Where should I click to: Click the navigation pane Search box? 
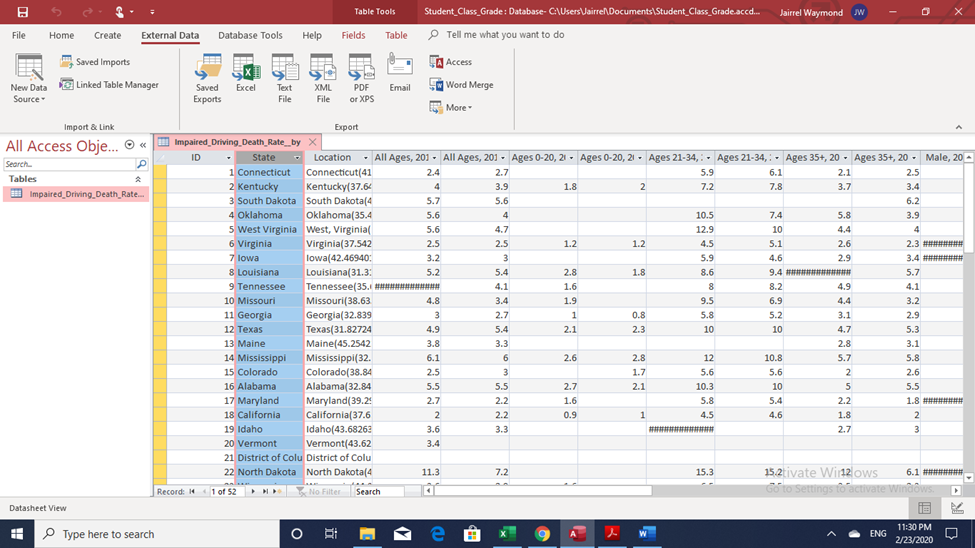coord(69,164)
